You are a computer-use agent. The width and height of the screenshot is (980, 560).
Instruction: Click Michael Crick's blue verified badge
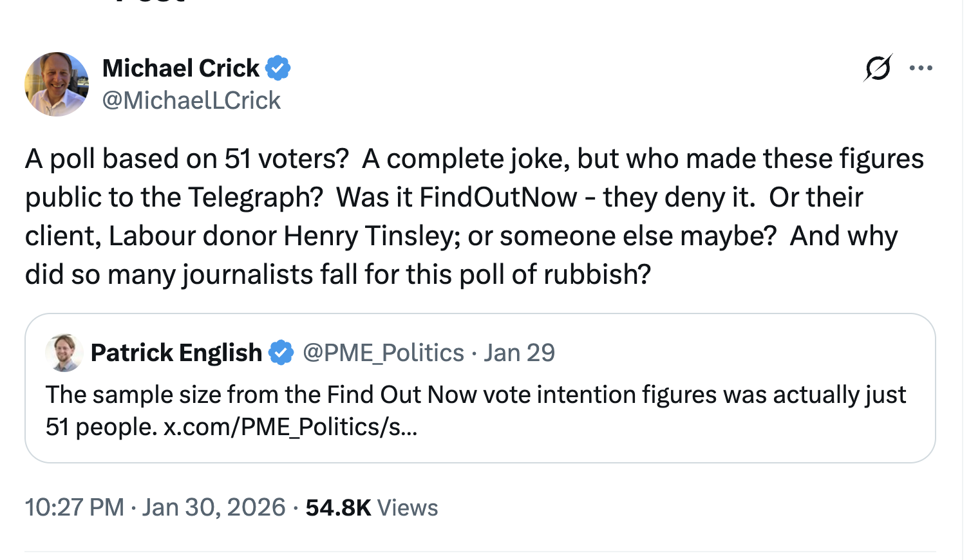coord(278,68)
